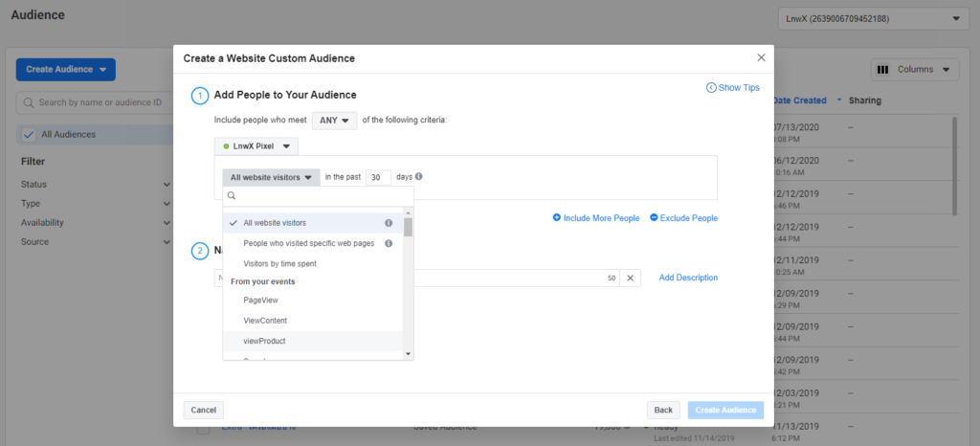Click the plus icon for Include More People

tap(557, 218)
